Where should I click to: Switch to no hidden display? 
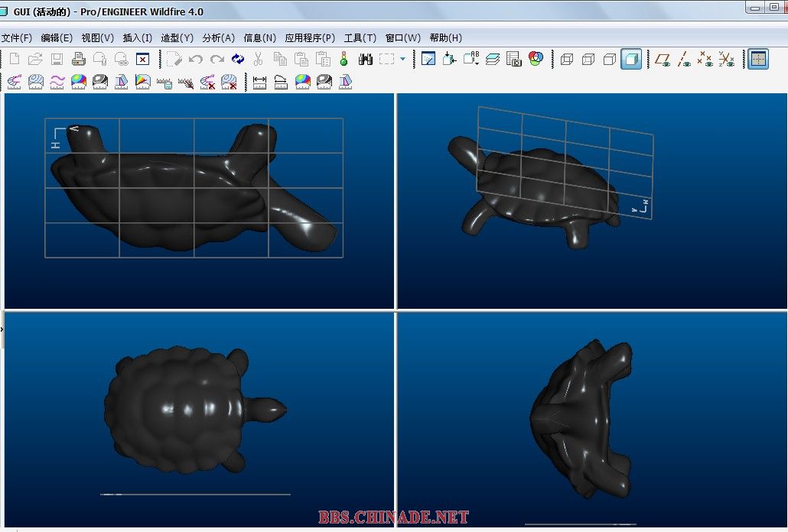pyautogui.click(x=610, y=59)
